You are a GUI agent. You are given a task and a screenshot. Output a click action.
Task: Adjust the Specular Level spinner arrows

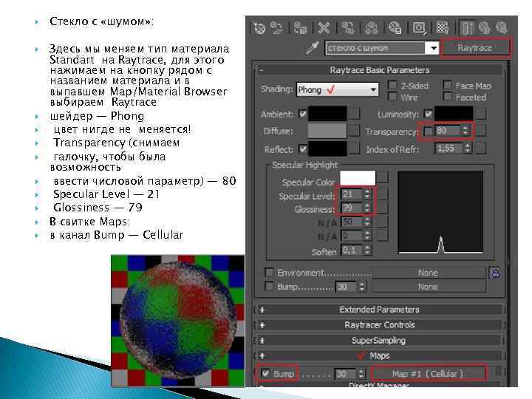click(367, 194)
